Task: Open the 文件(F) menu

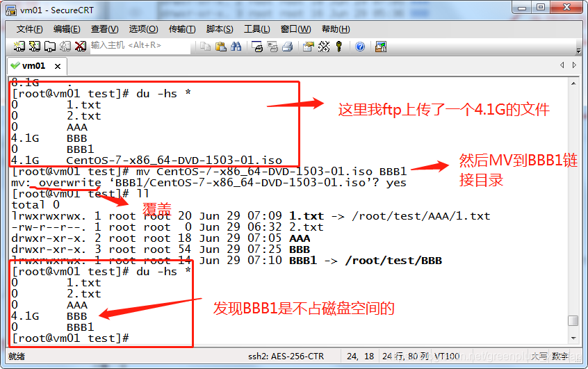Action: [30, 29]
